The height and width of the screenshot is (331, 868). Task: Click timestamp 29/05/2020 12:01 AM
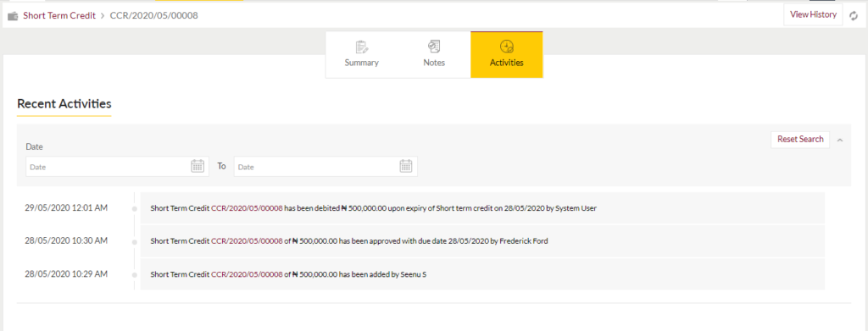coord(66,207)
